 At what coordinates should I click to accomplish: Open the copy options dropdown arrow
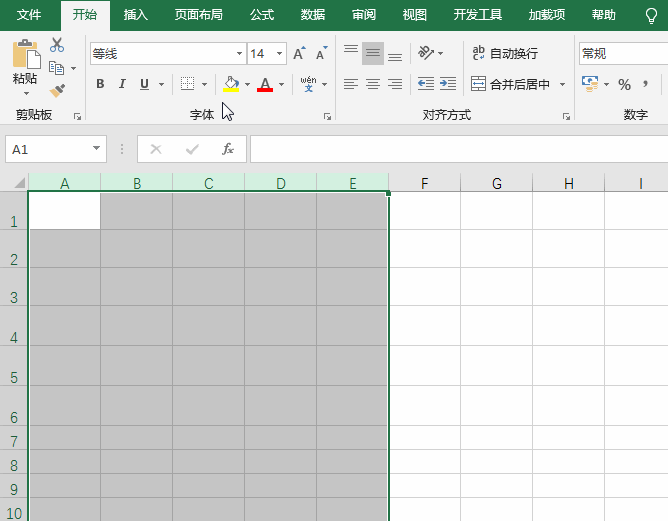pos(73,68)
